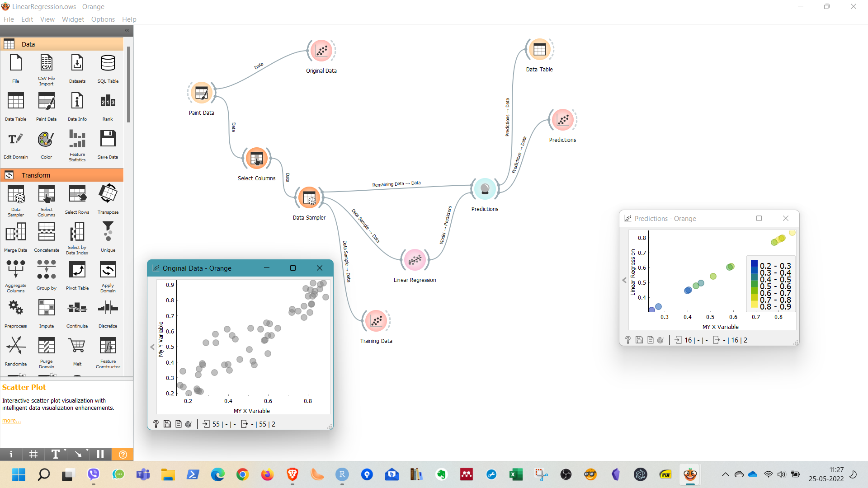
Task: Click save image icon in Predictions window
Action: coord(639,340)
